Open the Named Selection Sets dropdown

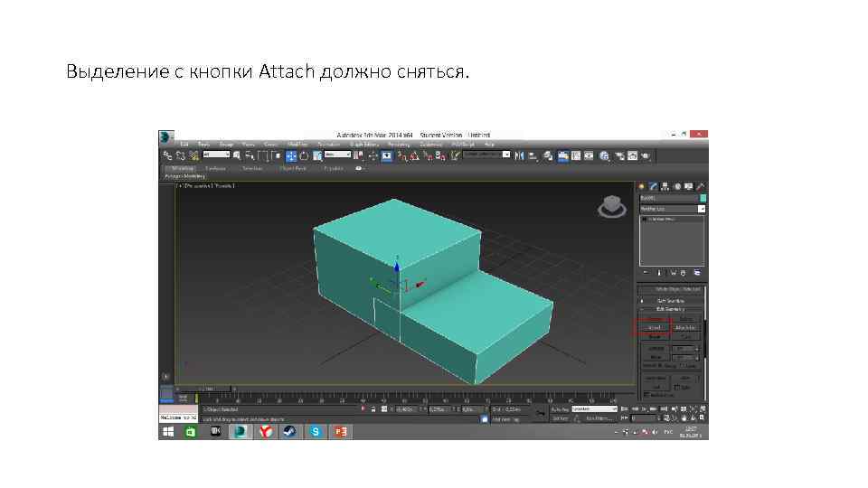tap(486, 155)
